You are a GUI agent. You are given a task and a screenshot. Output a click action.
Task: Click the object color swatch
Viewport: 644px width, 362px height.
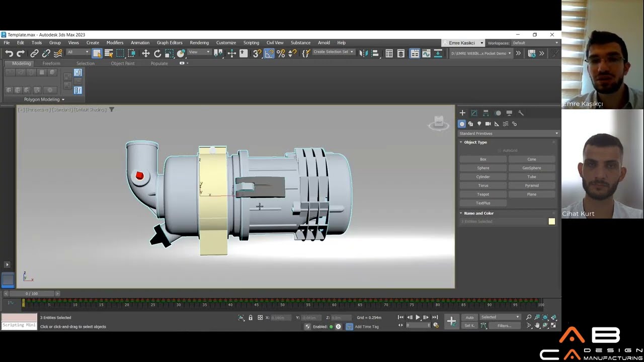point(552,222)
